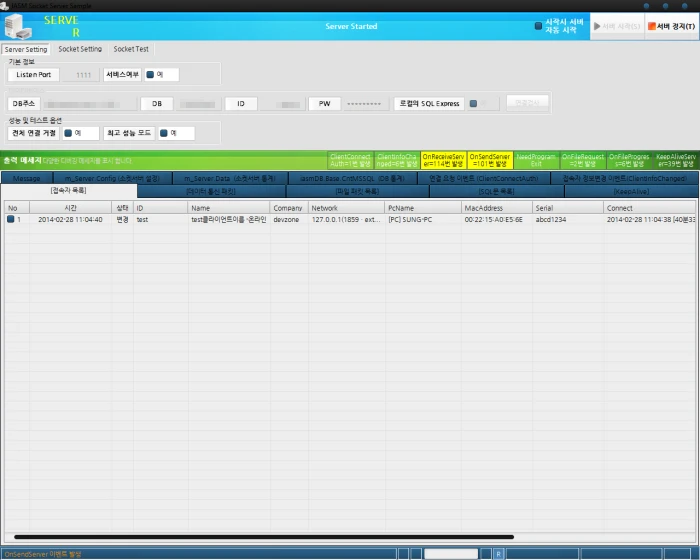Click the OnReceiveServer event counter

tap(443, 160)
